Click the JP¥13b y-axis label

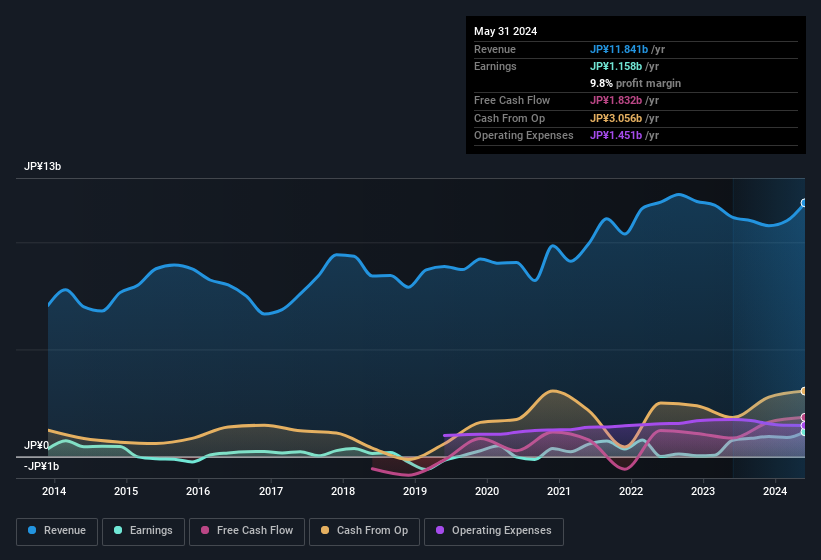tap(42, 166)
